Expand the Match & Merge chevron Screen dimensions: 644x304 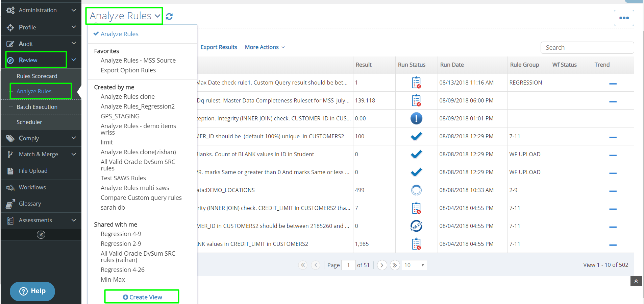(74, 154)
